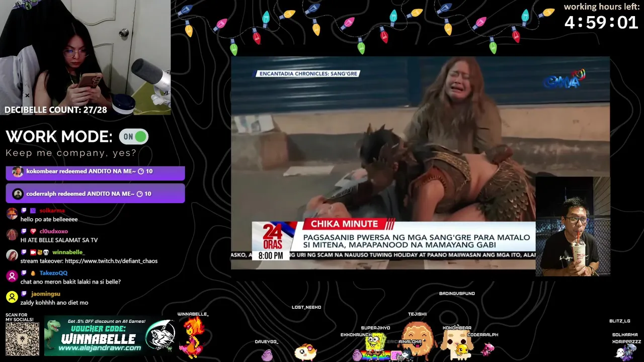Click username jaomingsu in chat

coord(46,294)
